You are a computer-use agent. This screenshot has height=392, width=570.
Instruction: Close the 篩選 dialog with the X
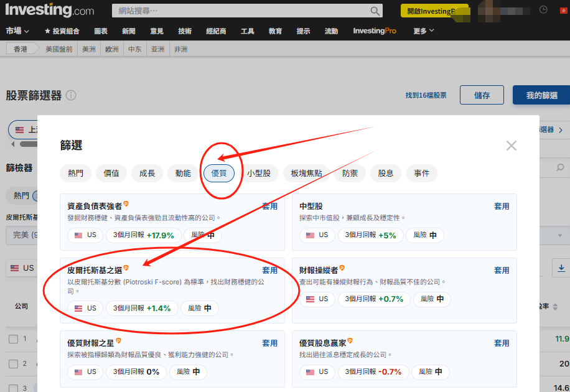(x=511, y=146)
